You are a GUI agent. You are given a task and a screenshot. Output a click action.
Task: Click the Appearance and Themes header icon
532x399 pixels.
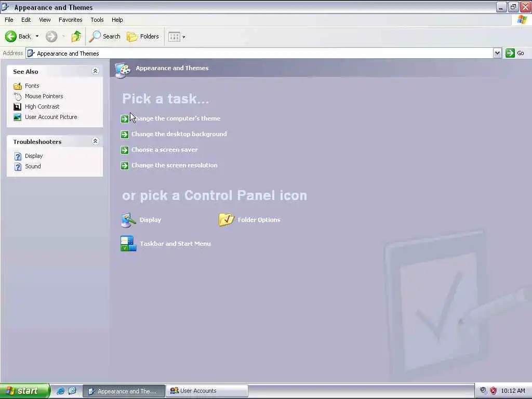123,70
